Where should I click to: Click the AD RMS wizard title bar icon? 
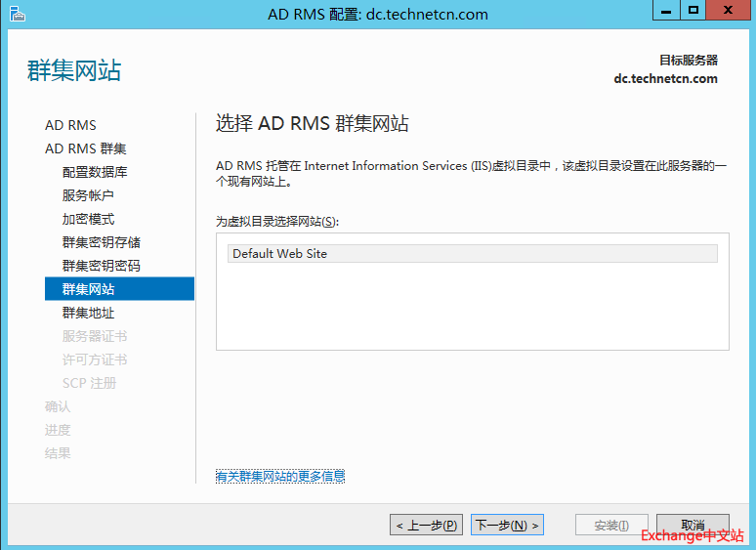17,14
